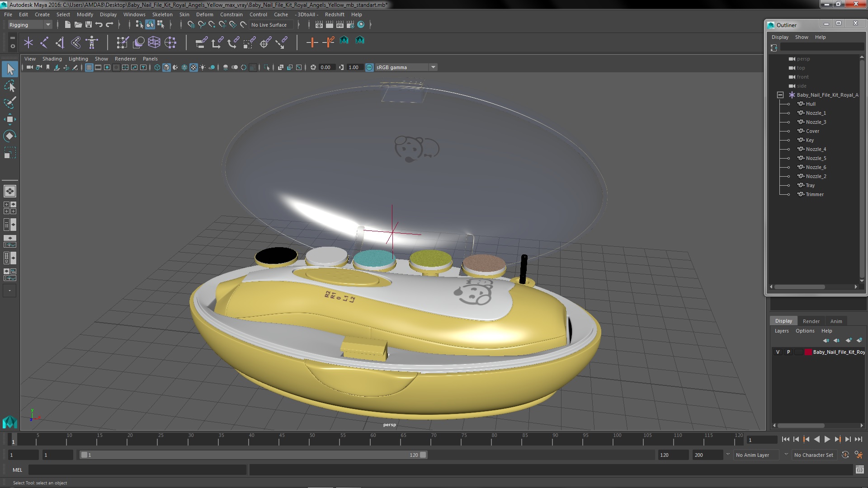868x488 pixels.
Task: Select the arrow Select tool in toolbox
Action: pyautogui.click(x=10, y=69)
